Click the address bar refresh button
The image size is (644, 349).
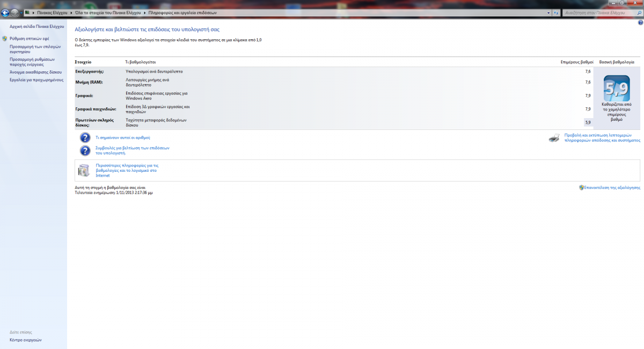coord(556,12)
